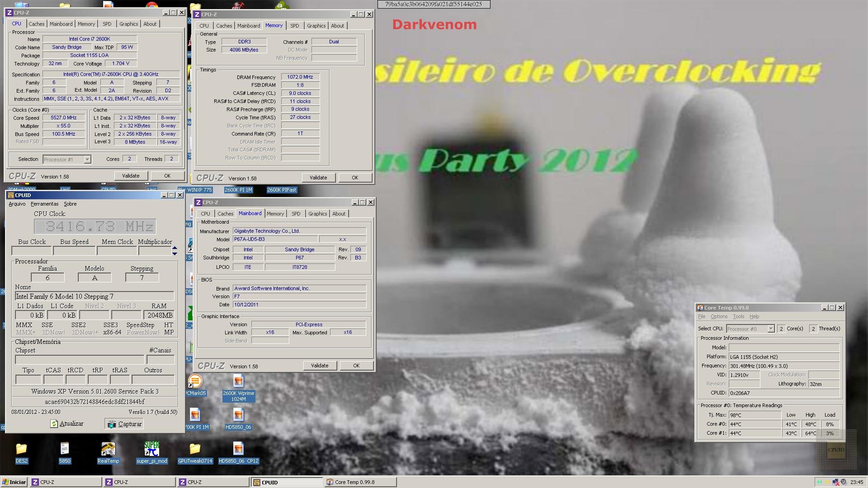Launch super_pi_mod desktop icon
This screenshot has height=488, width=868.
[x=152, y=452]
